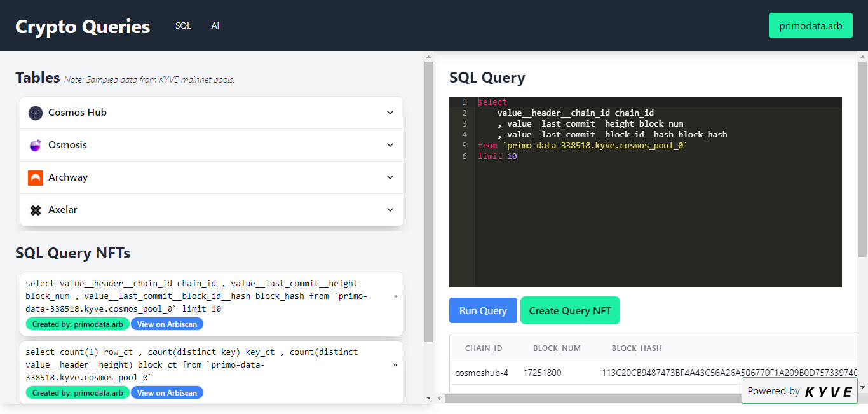The height and width of the screenshot is (414, 868).
Task: Click the Cosmos Hub logo icon
Action: [x=36, y=113]
